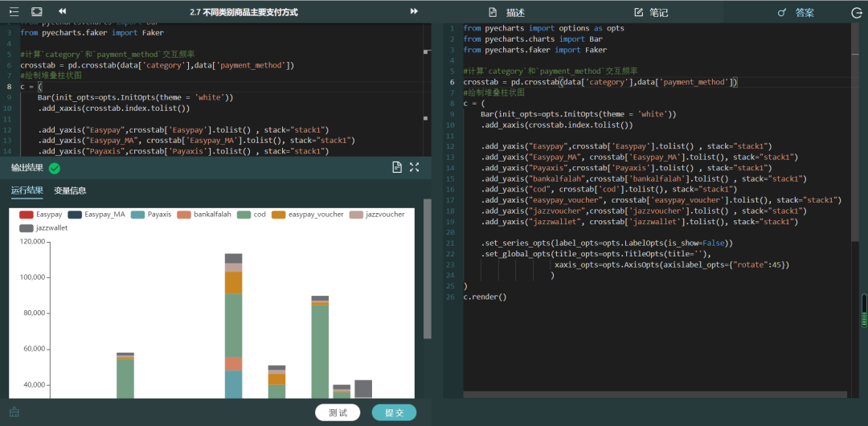The width and height of the screenshot is (868, 426).
Task: Click the green meter widget on right edge
Action: tap(864, 311)
